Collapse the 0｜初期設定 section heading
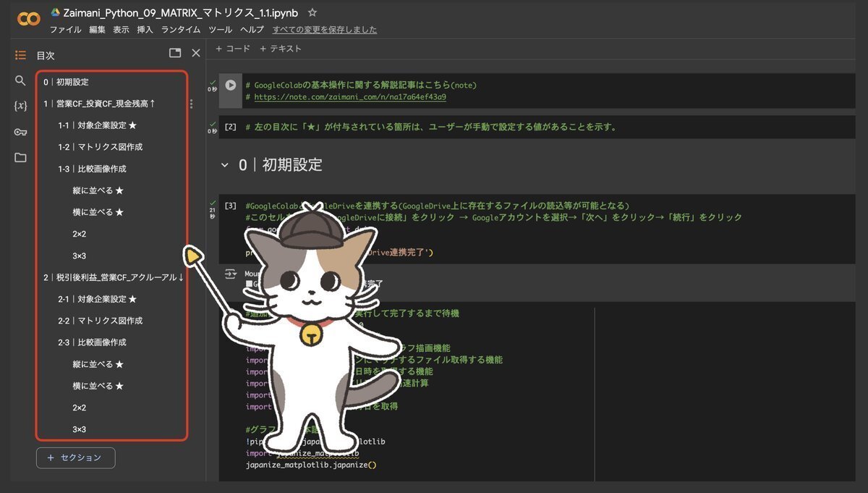 (224, 165)
